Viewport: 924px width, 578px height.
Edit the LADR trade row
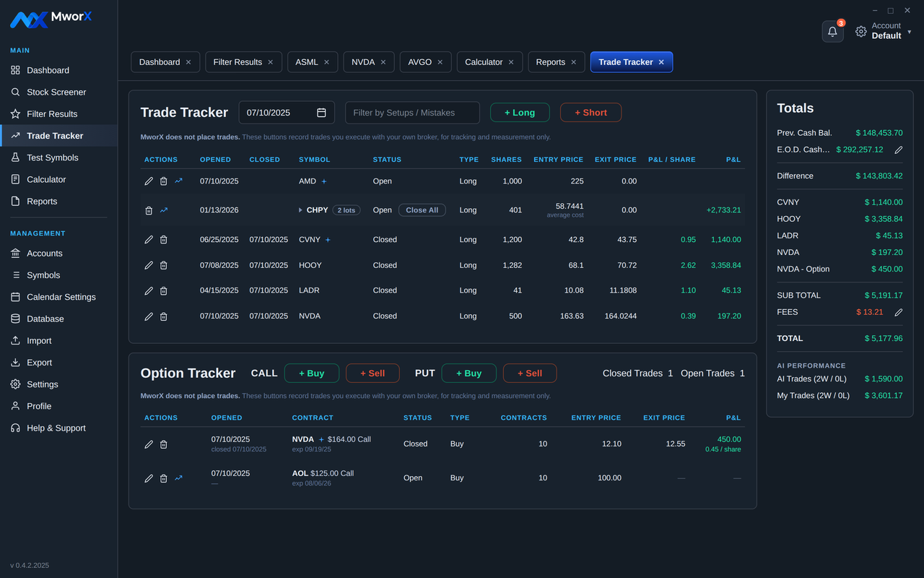(149, 290)
